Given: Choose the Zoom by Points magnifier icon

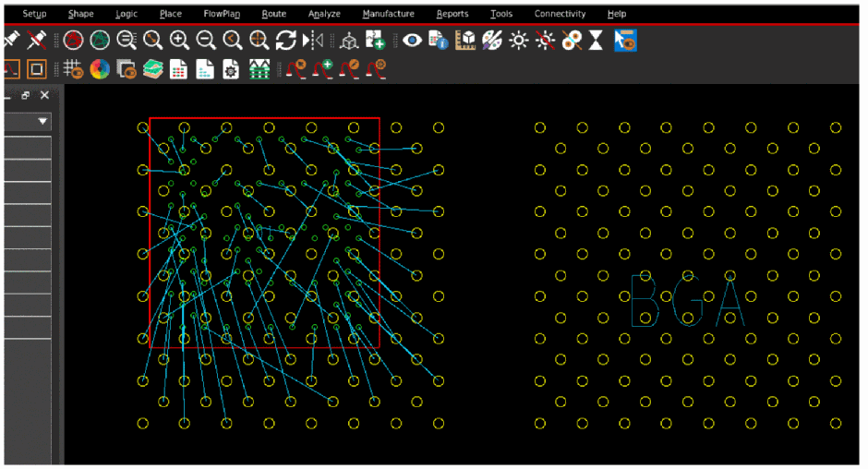Looking at the screenshot, I should (x=127, y=40).
